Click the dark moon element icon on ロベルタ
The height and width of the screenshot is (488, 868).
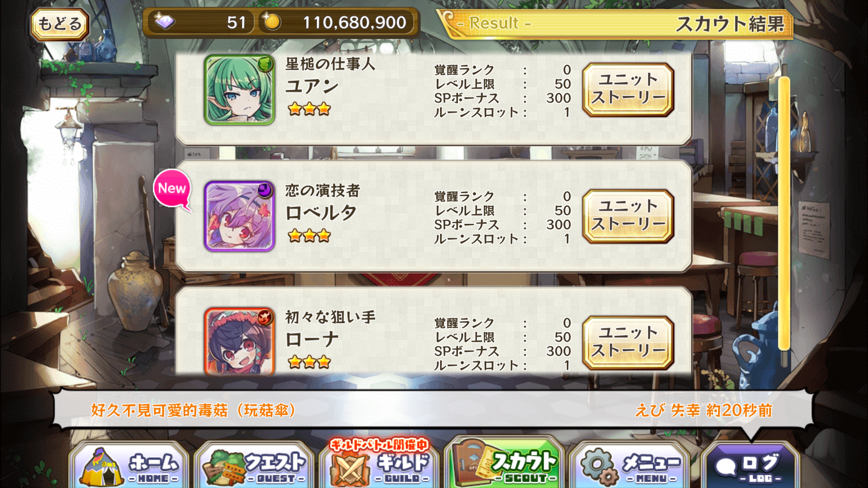[265, 191]
